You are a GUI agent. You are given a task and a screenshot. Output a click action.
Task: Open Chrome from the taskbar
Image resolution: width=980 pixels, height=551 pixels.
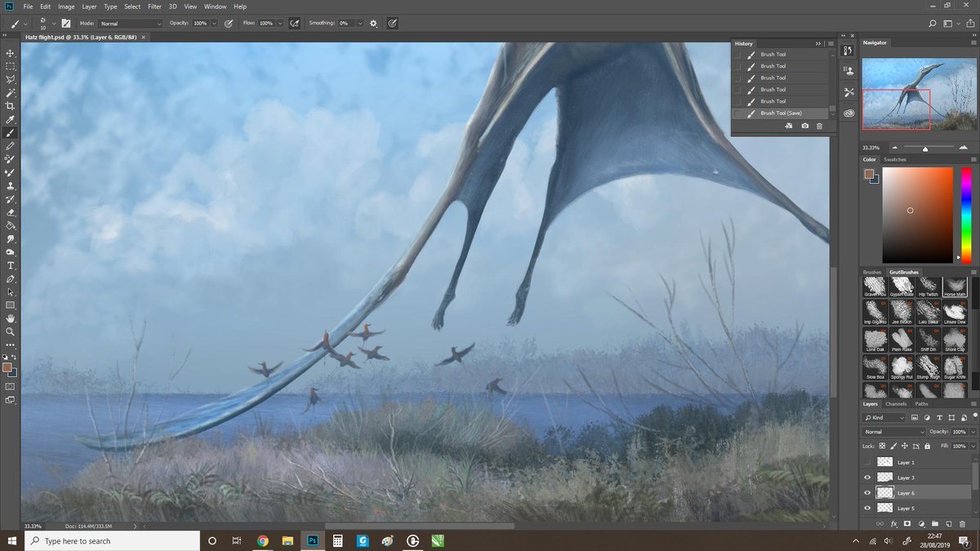click(x=262, y=540)
